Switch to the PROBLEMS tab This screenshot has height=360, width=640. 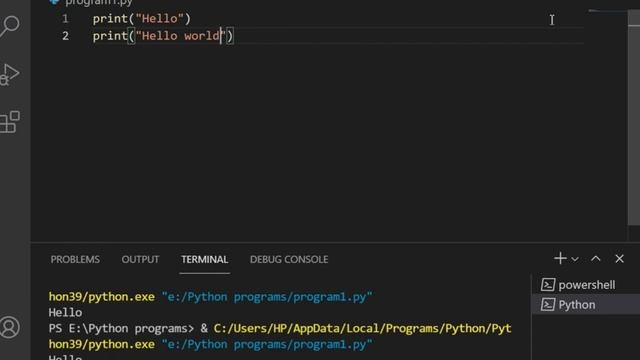coord(75,260)
